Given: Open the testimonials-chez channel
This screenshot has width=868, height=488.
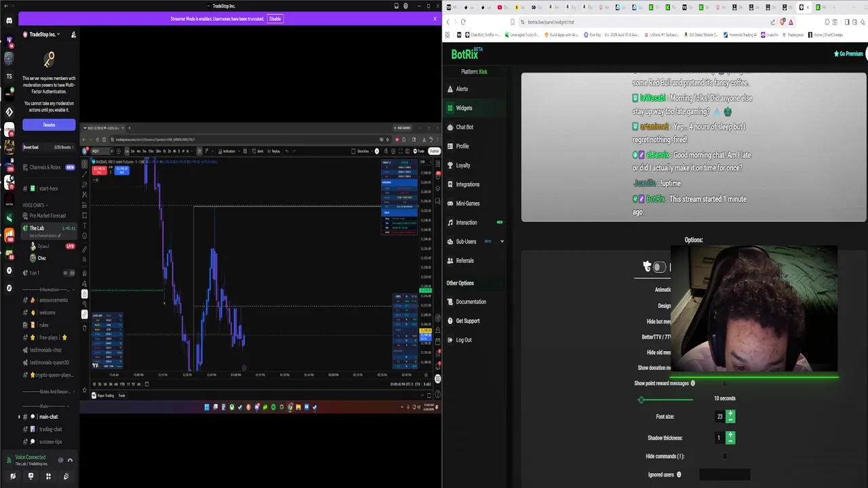Looking at the screenshot, I should (49, 350).
